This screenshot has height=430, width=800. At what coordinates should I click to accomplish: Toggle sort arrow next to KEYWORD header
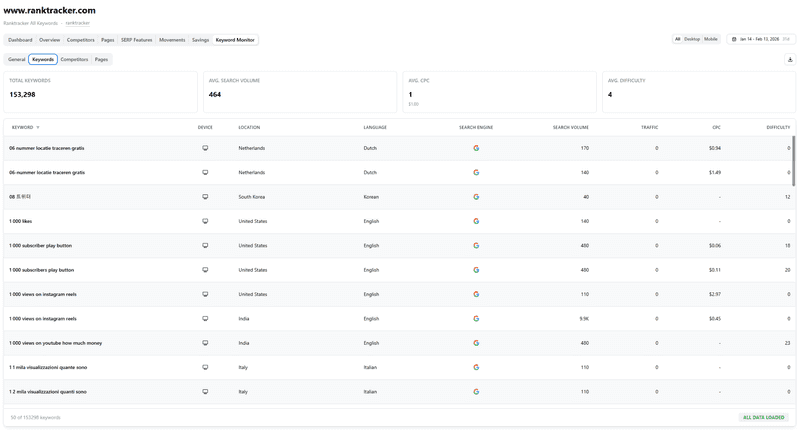pos(38,128)
